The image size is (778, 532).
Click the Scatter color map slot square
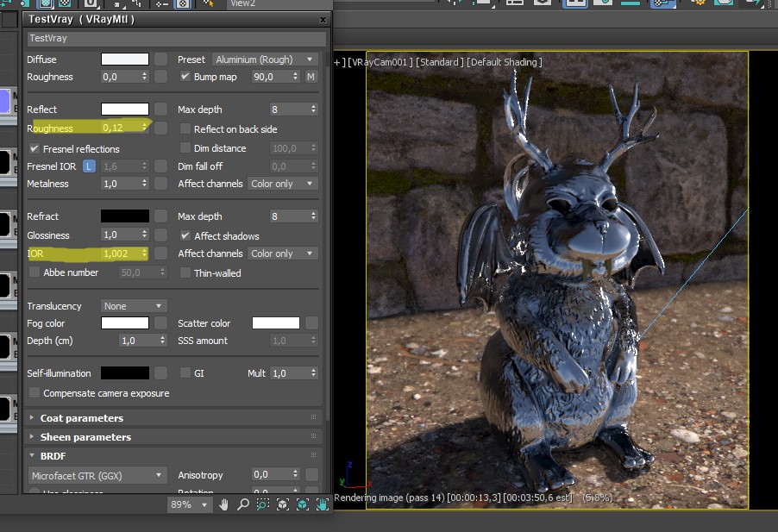pos(311,323)
